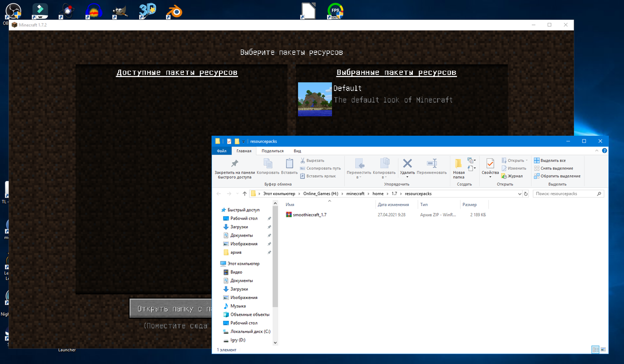Open Filmora desktop shortcut

(41, 10)
